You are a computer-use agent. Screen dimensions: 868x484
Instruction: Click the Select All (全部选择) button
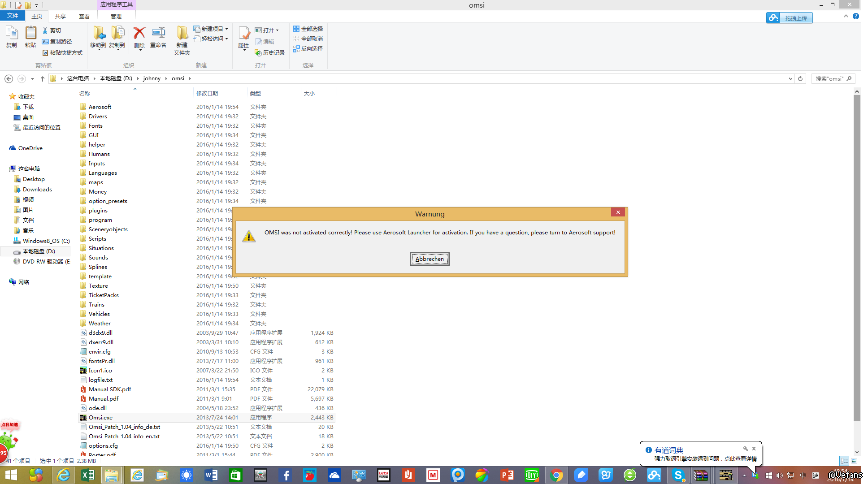pos(308,29)
